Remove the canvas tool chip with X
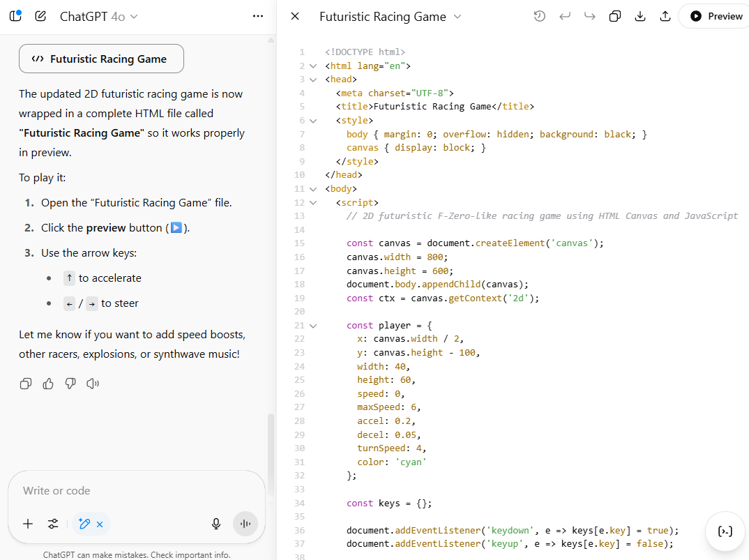Screen dimensions: 749x560 click(100, 524)
